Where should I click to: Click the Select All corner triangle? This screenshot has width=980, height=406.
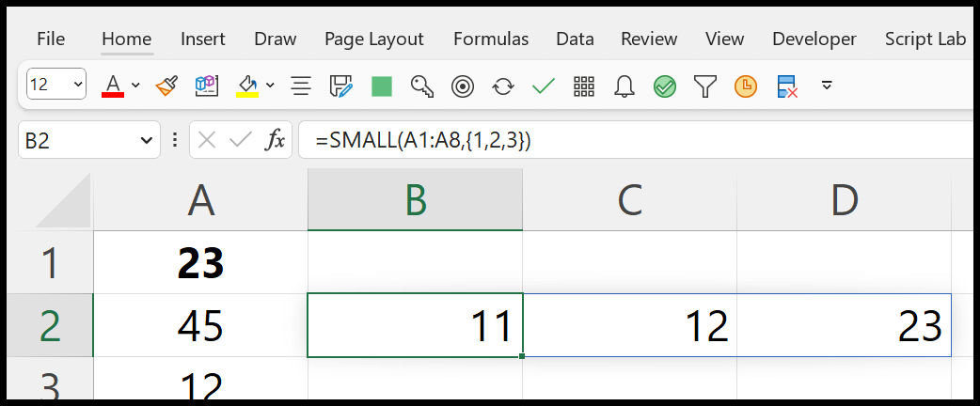click(x=62, y=200)
